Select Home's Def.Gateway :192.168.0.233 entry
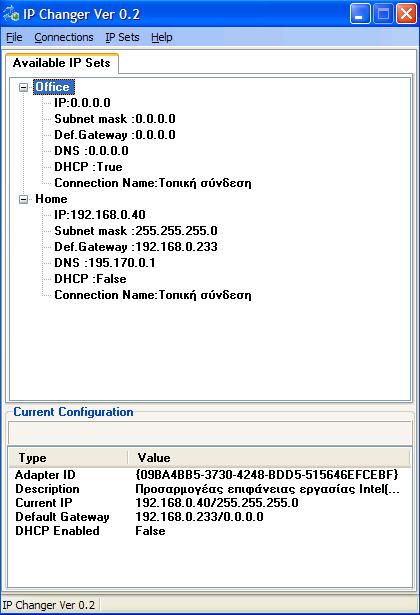The height and width of the screenshot is (615, 420). [136, 247]
